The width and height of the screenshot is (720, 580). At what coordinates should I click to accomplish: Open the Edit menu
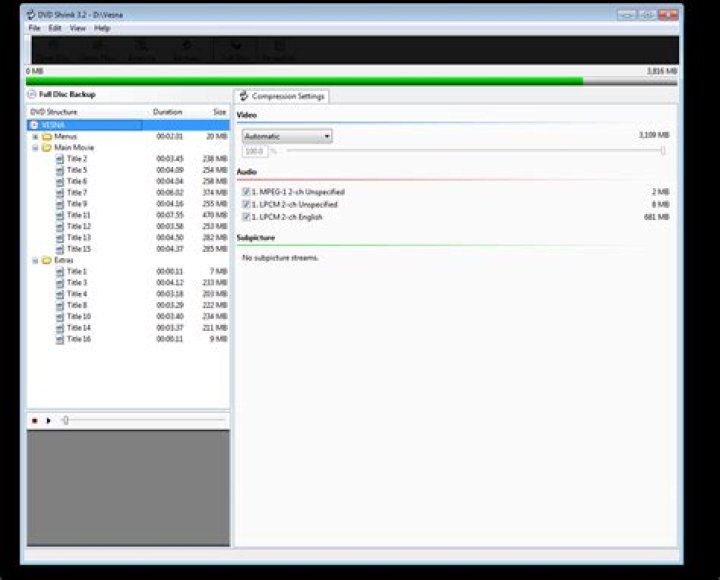(x=55, y=28)
